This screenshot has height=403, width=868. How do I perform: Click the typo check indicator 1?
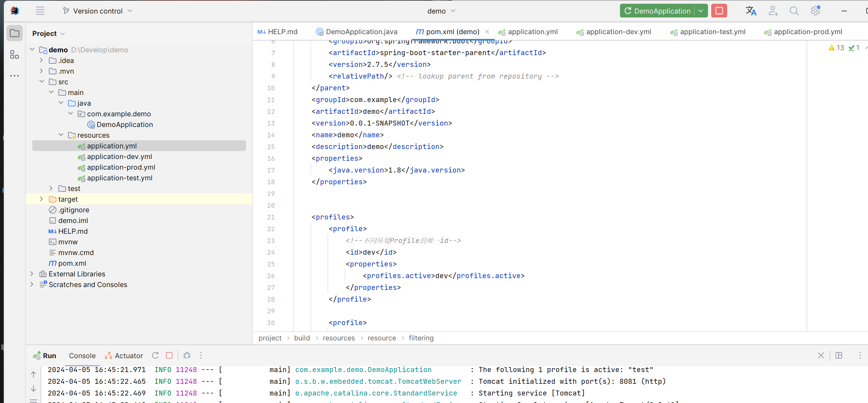(854, 48)
